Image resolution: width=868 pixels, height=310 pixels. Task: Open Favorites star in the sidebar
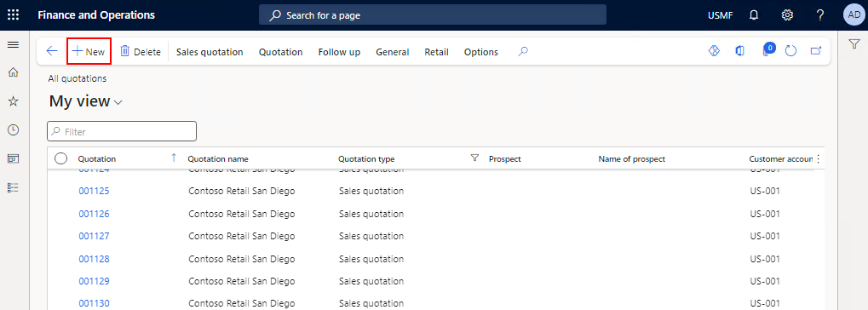(14, 100)
